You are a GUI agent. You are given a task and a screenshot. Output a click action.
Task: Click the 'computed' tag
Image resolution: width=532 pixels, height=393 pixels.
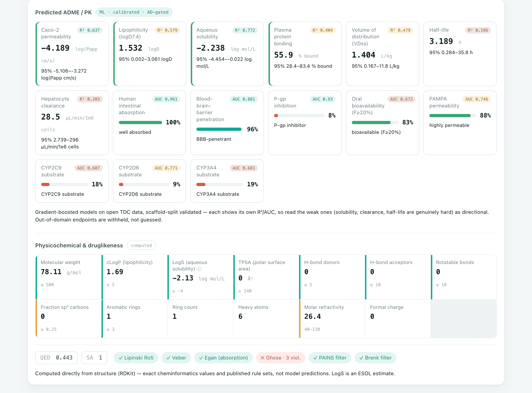pyautogui.click(x=141, y=245)
